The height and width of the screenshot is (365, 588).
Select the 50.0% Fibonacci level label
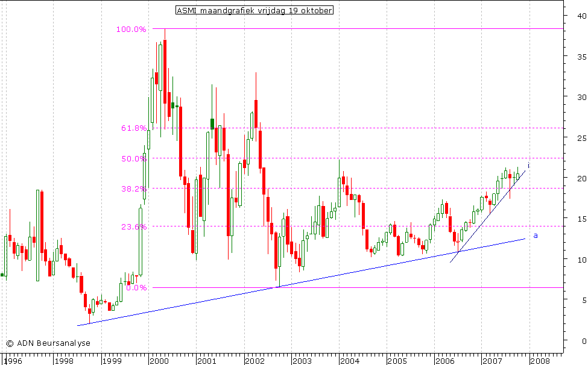pyautogui.click(x=134, y=159)
